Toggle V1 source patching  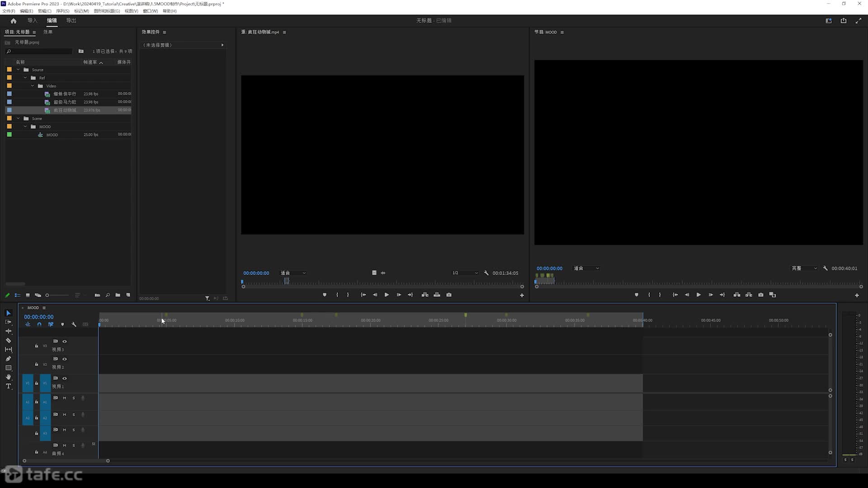[x=28, y=383]
